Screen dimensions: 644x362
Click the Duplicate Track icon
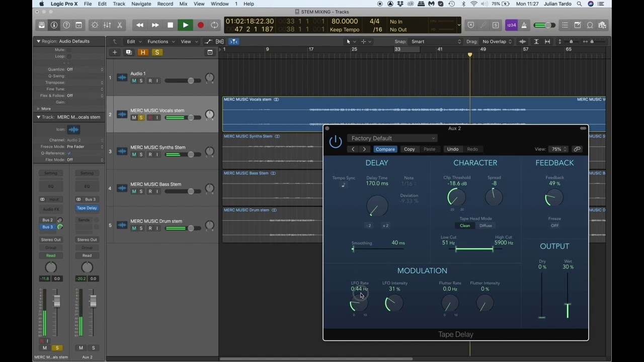(129, 52)
